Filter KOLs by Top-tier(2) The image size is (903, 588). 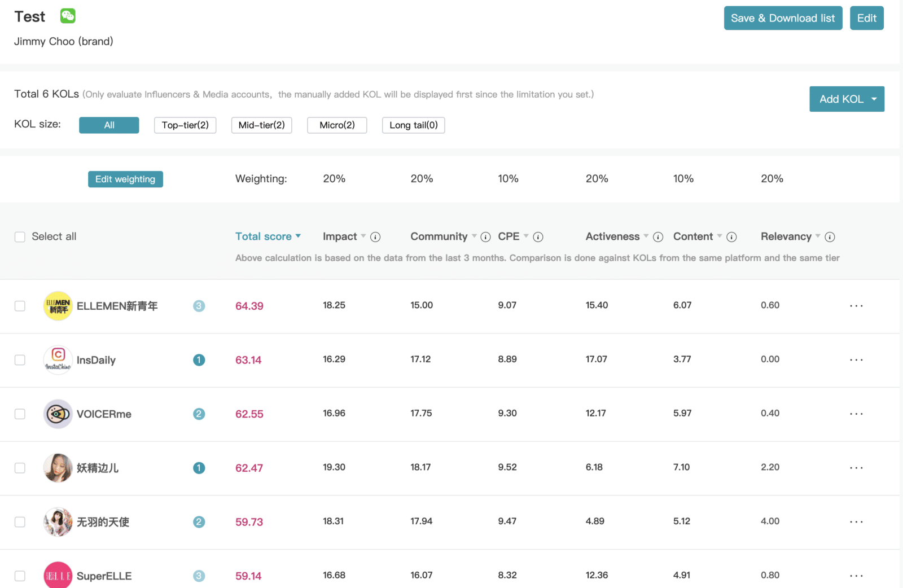pyautogui.click(x=185, y=125)
